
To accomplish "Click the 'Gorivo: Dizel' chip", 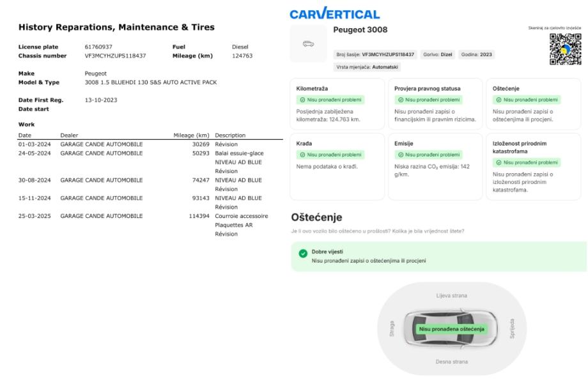I will pos(438,54).
